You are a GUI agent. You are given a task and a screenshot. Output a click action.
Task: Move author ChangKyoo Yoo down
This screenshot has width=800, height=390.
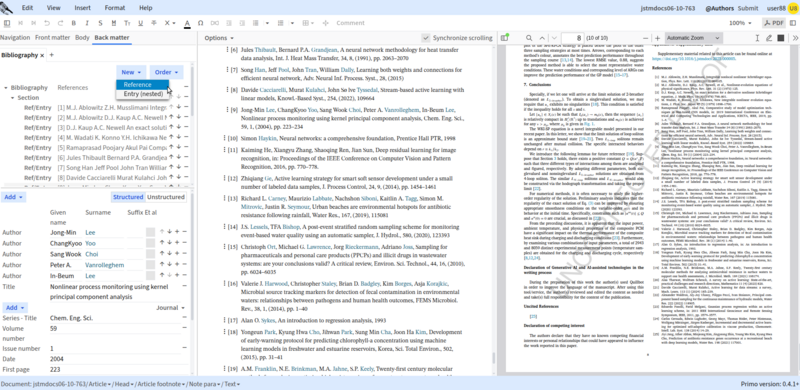(169, 243)
